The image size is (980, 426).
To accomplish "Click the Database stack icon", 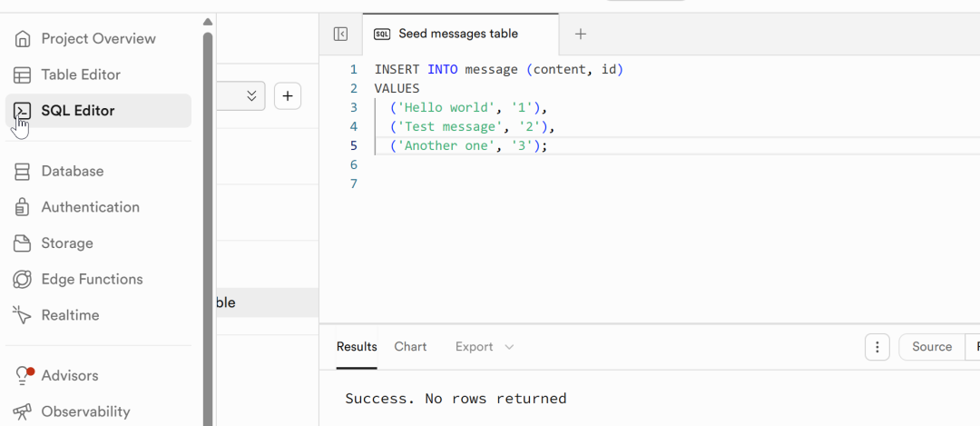I will coord(23,172).
